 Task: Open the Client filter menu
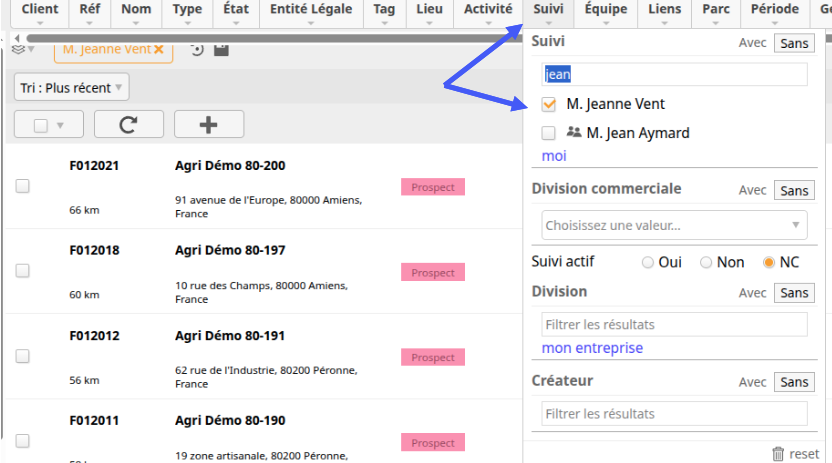click(x=40, y=13)
